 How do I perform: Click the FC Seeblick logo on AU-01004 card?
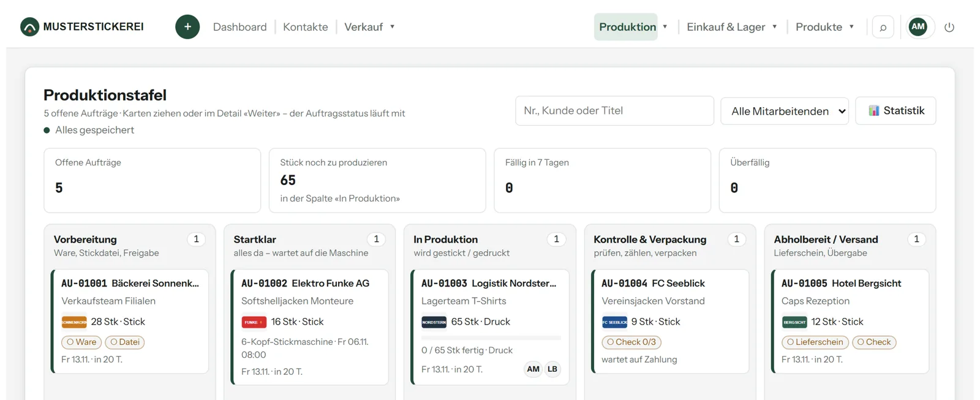(614, 322)
